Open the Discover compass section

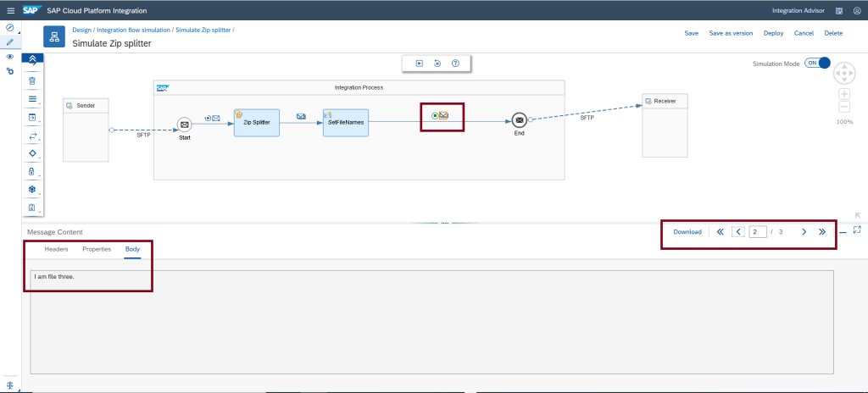click(x=9, y=27)
